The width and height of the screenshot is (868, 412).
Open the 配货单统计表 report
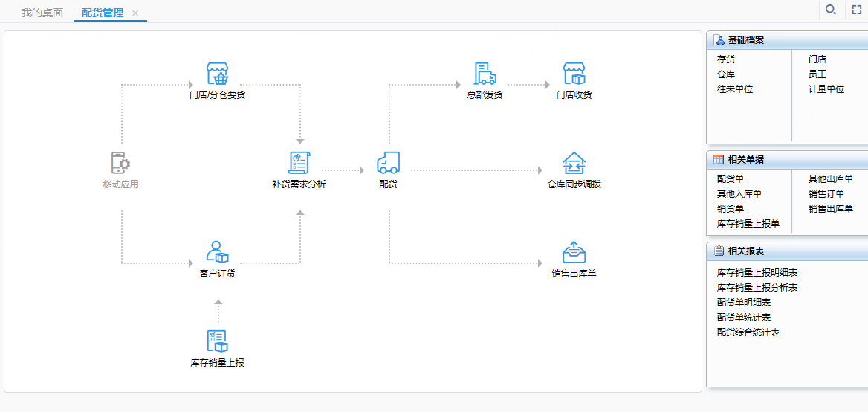[x=743, y=318]
